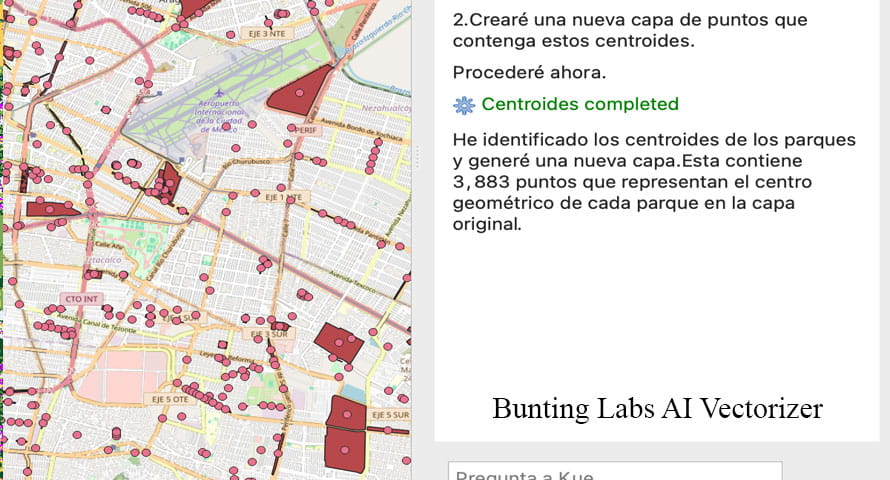Click the CTO INT road label
Image resolution: width=890 pixels, height=480 pixels.
[x=82, y=298]
